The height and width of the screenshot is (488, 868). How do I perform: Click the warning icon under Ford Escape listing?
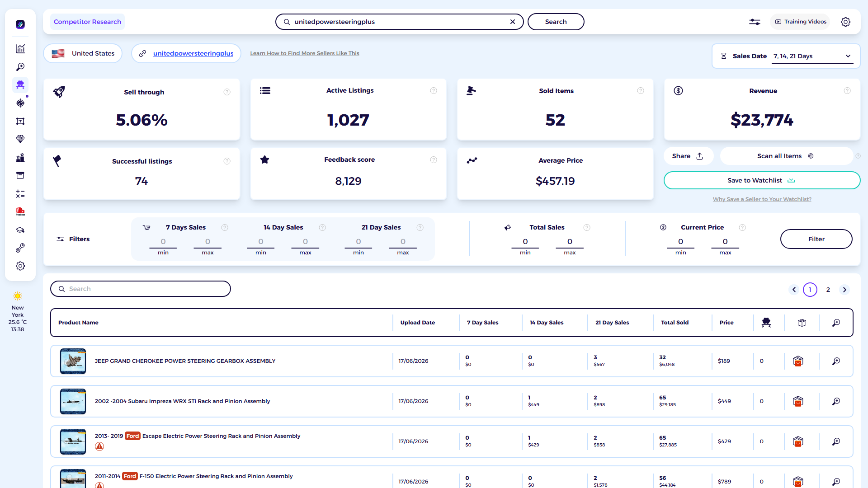click(99, 446)
